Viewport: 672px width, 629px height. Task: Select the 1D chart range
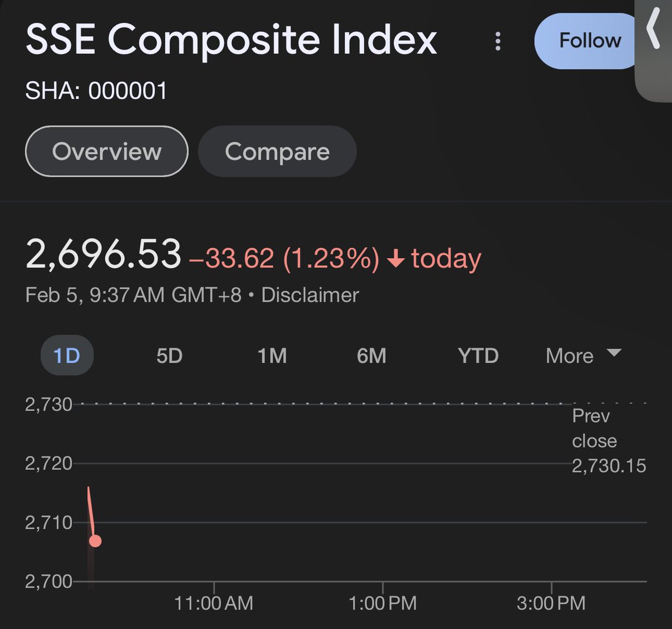pyautogui.click(x=67, y=355)
